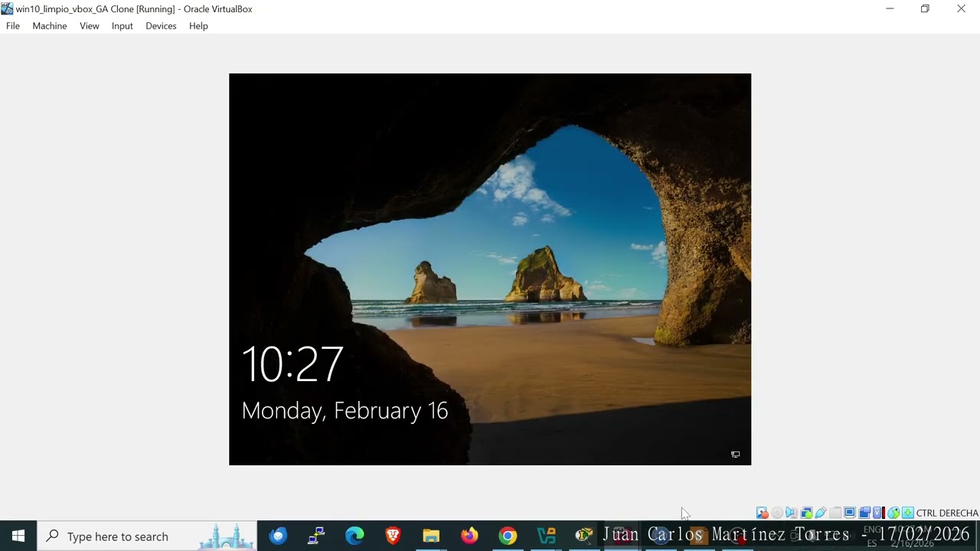Launch Microsoft Edge from the taskbar
Screen dimensions: 980x551
(x=354, y=536)
